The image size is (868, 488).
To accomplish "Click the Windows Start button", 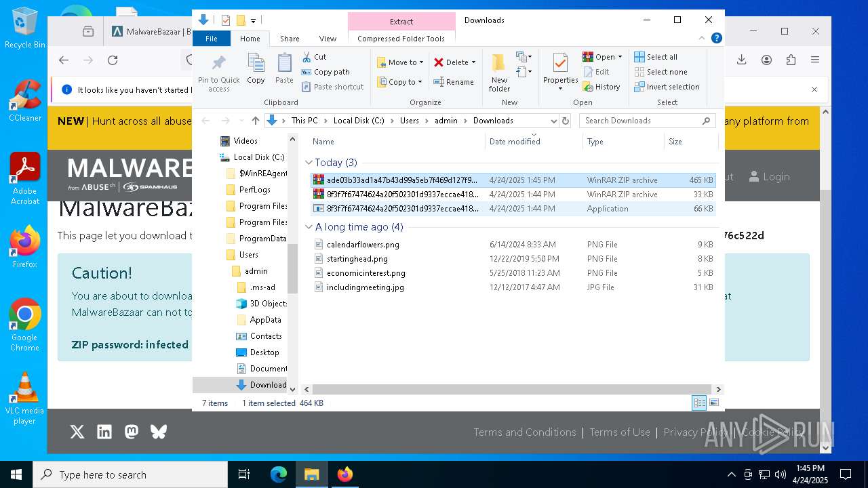I will point(16,474).
